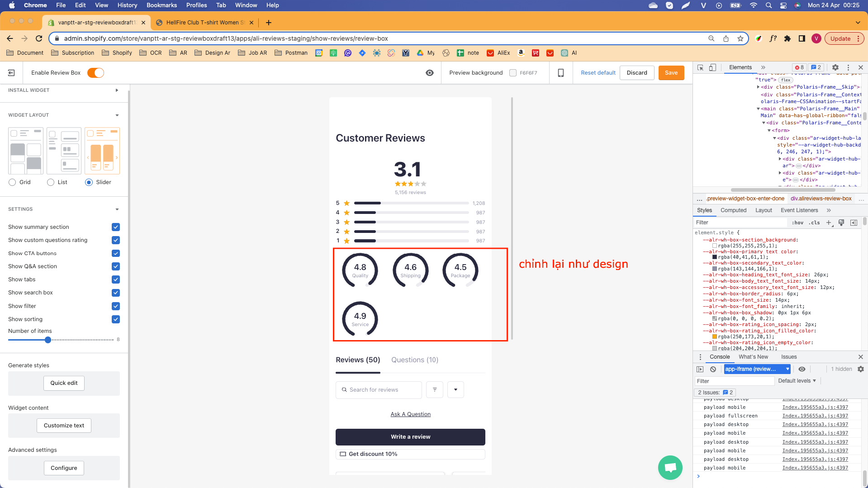Click the preview eye icon in top bar
Viewport: 868px width, 488px height.
tap(430, 73)
